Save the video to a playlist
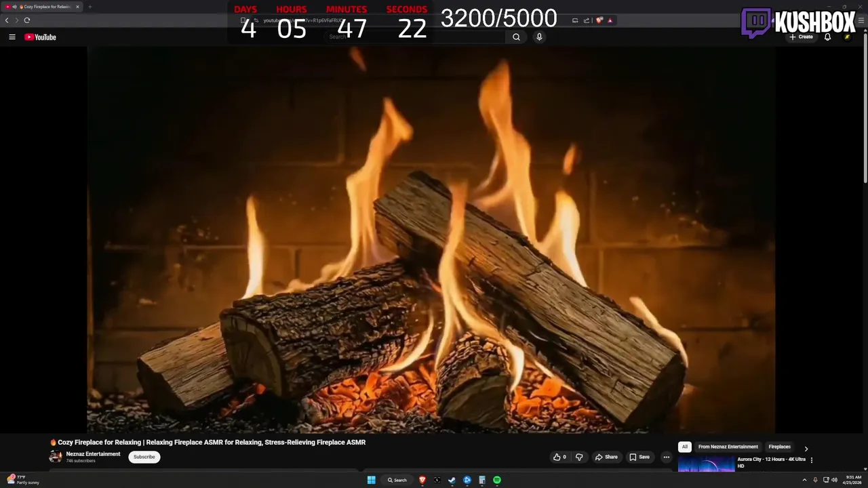 (639, 457)
